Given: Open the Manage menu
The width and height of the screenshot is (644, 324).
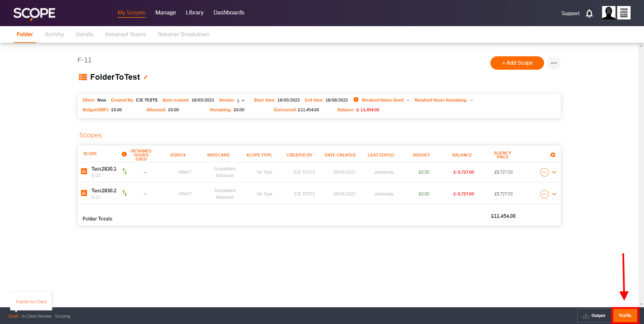Looking at the screenshot, I should 166,12.
